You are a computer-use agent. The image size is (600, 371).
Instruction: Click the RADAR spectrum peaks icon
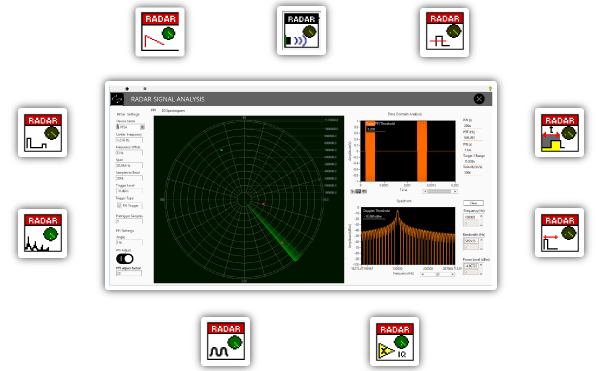[x=42, y=233]
